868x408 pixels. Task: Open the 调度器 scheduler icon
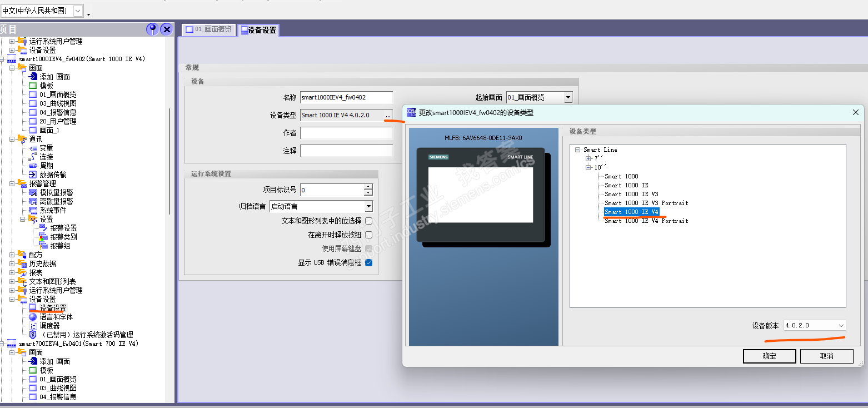[33, 326]
